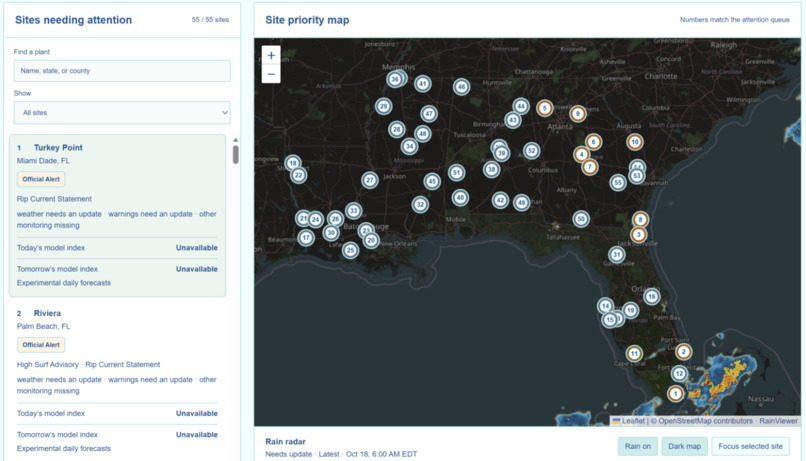Click Turkey Point's 'Rip Current Statement' alert text

54,199
